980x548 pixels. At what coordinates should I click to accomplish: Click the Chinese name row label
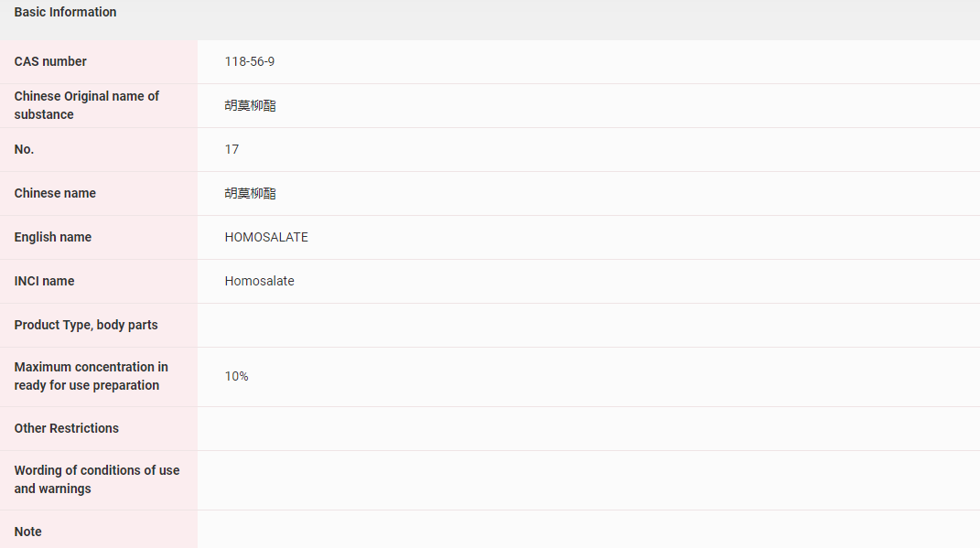point(55,194)
